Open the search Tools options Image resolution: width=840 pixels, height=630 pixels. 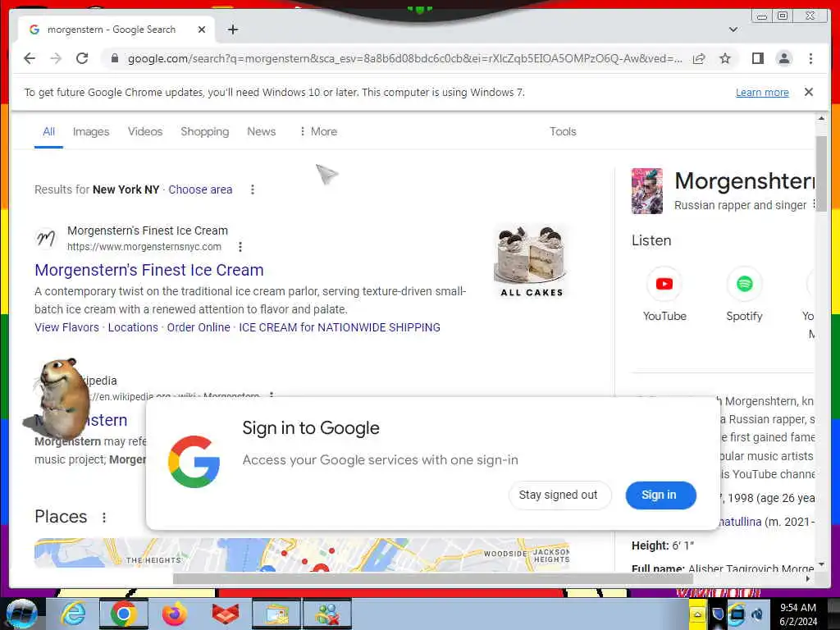pos(563,131)
